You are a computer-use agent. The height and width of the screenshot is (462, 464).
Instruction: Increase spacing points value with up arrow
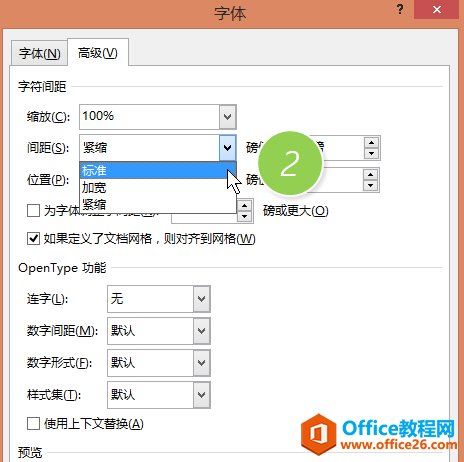371,143
